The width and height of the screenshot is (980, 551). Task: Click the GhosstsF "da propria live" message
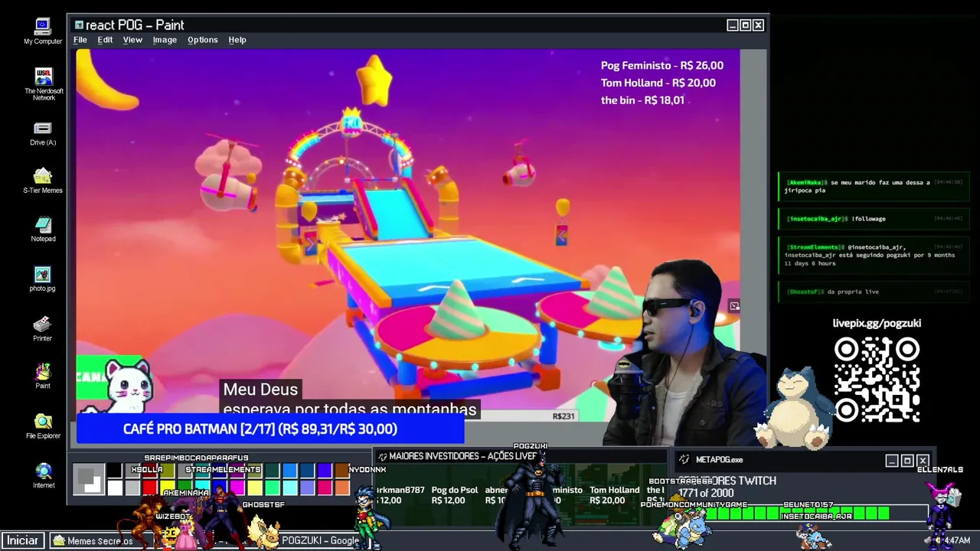(874, 292)
